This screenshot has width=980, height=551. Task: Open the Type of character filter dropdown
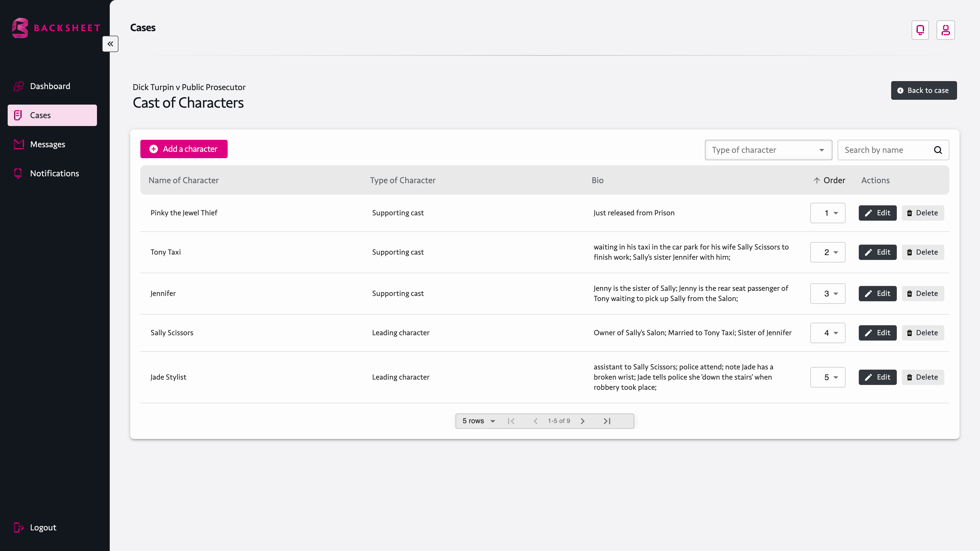tap(768, 150)
